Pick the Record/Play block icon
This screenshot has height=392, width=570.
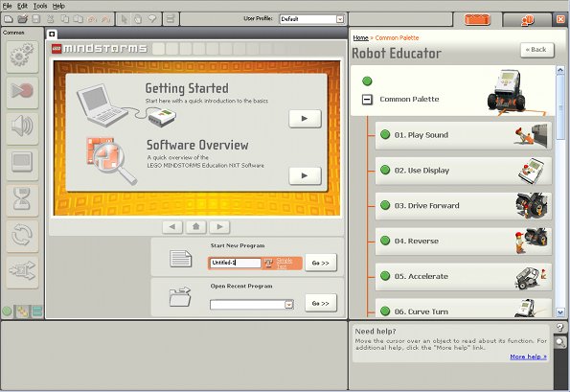coord(22,92)
